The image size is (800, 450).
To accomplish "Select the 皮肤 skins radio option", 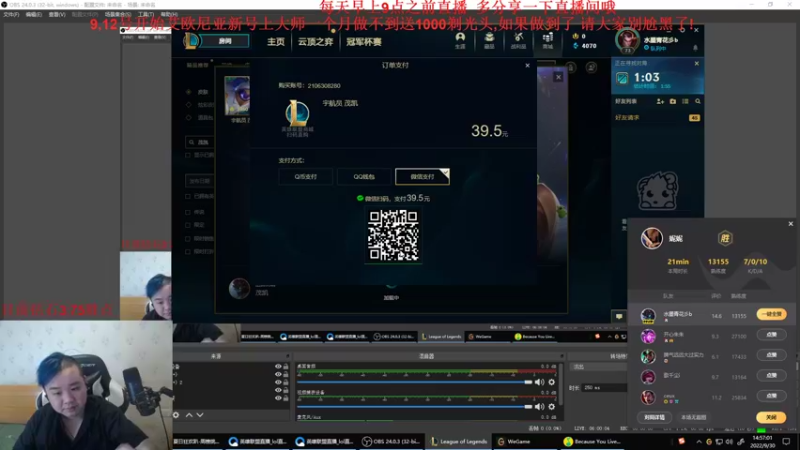I will pyautogui.click(x=188, y=92).
